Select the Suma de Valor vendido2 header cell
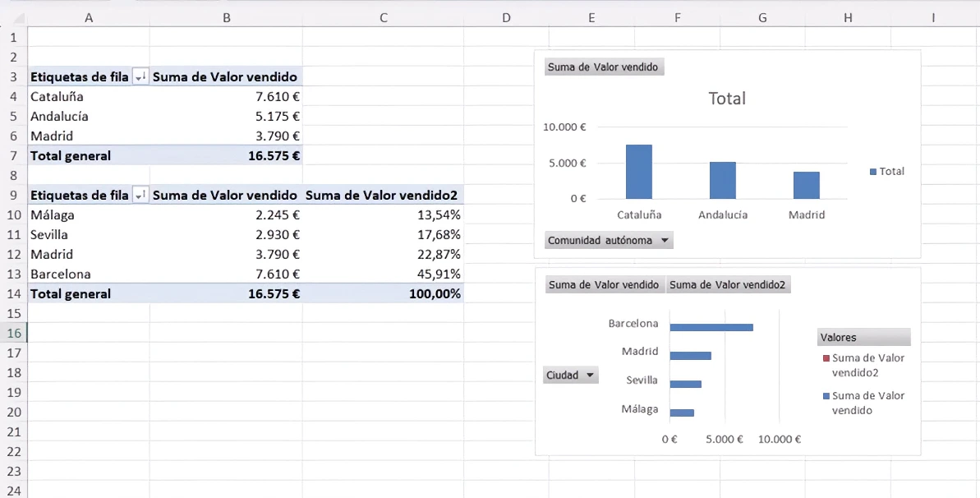 click(x=383, y=196)
